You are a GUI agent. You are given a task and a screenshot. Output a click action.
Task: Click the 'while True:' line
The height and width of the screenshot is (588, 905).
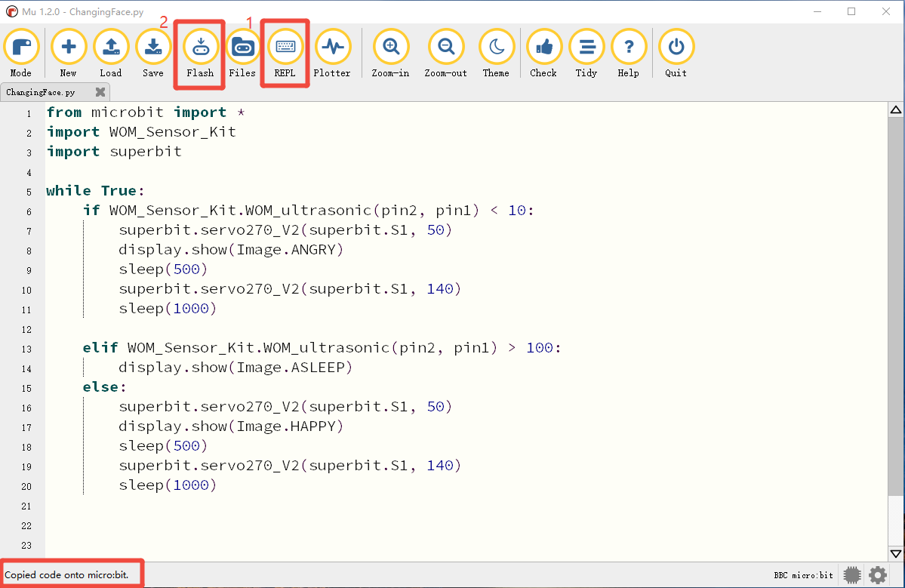click(95, 191)
